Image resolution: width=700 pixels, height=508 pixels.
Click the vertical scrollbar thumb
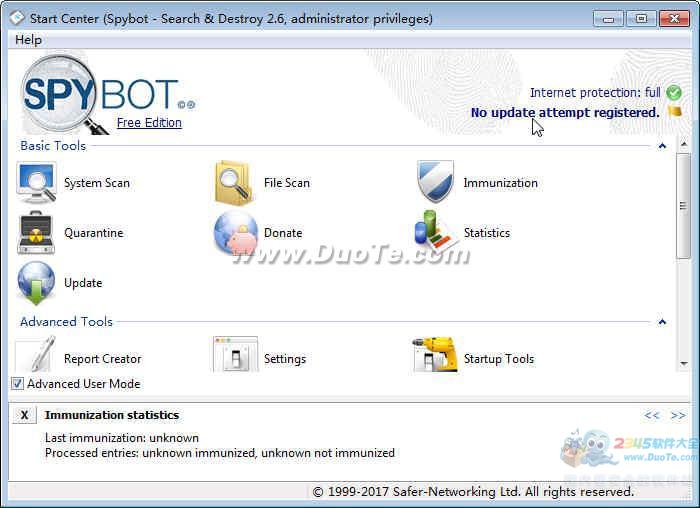pyautogui.click(x=683, y=205)
